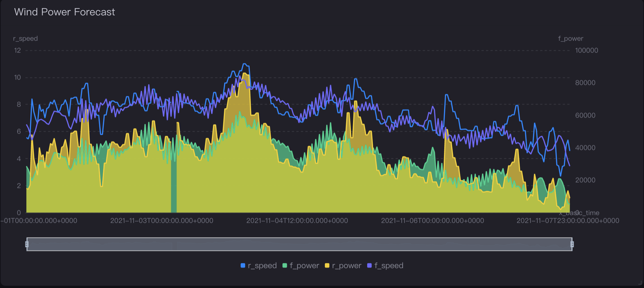Hide the r_power series via legend label
644x288 pixels.
pyautogui.click(x=346, y=266)
